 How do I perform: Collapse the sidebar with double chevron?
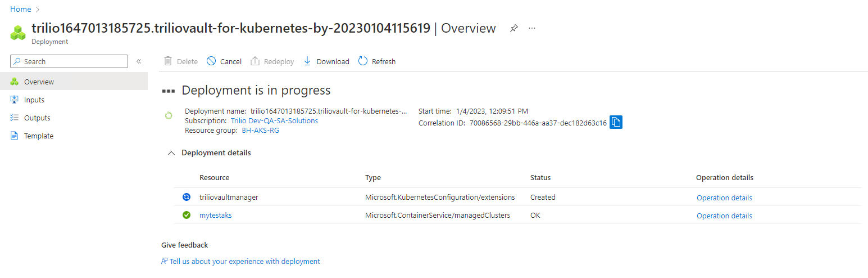tap(139, 61)
